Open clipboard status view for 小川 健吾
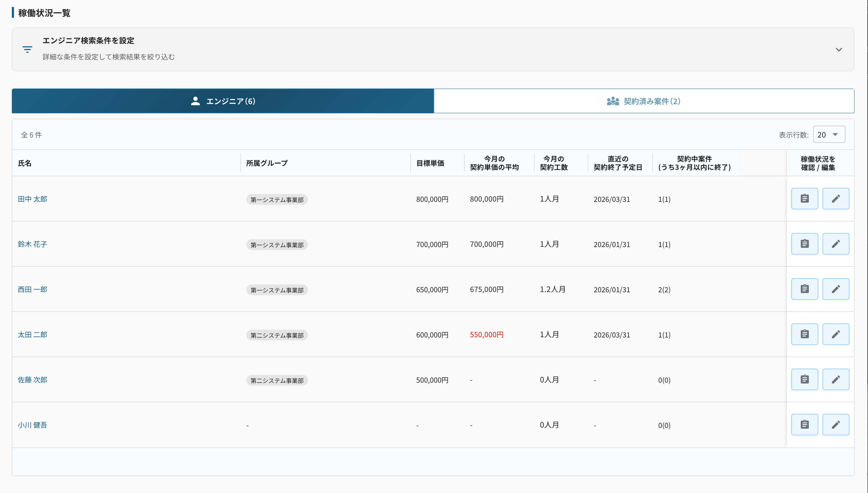 [x=804, y=425]
